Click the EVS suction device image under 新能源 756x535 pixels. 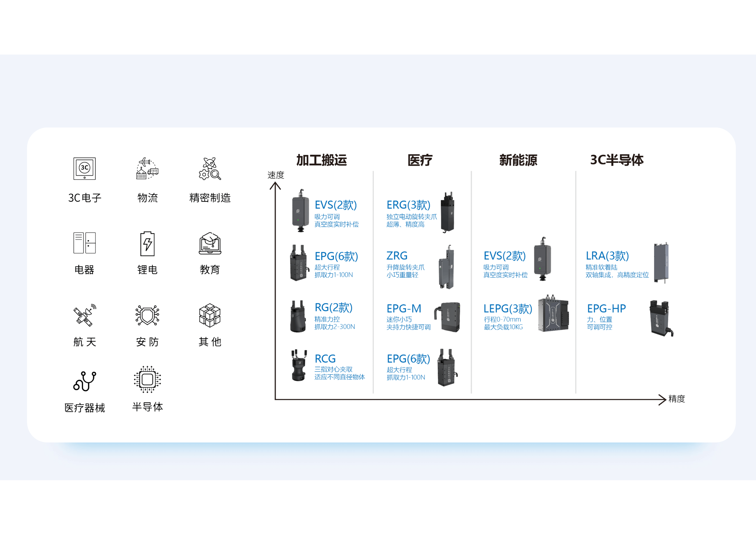pyautogui.click(x=542, y=259)
